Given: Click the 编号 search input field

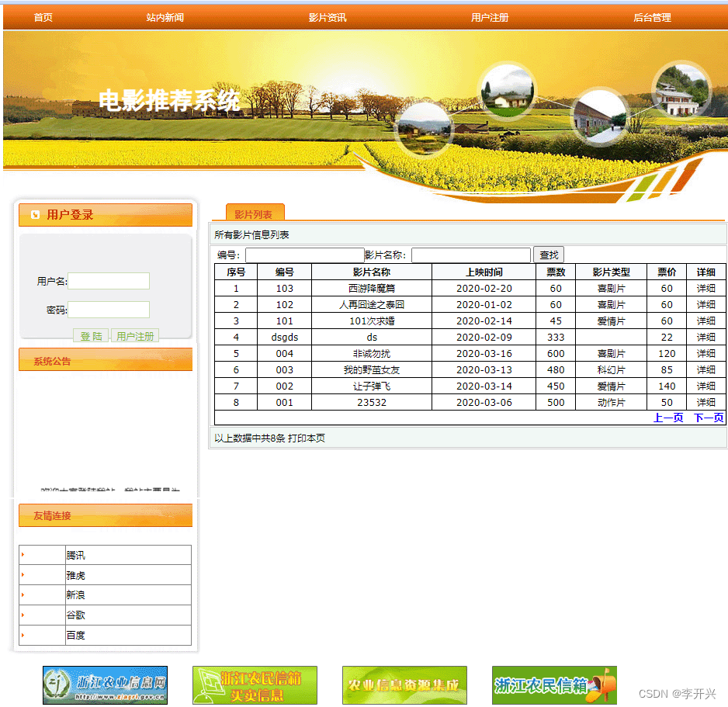Looking at the screenshot, I should point(304,255).
